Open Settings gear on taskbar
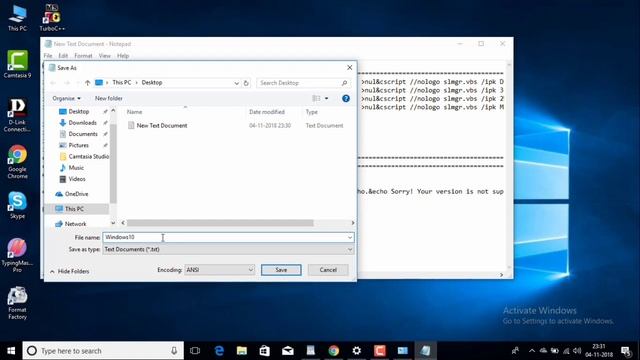 [x=357, y=351]
